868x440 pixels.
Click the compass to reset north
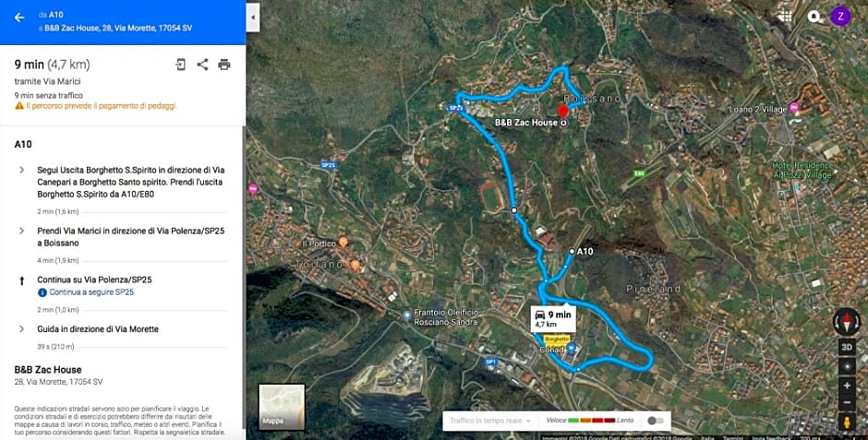[x=847, y=322]
